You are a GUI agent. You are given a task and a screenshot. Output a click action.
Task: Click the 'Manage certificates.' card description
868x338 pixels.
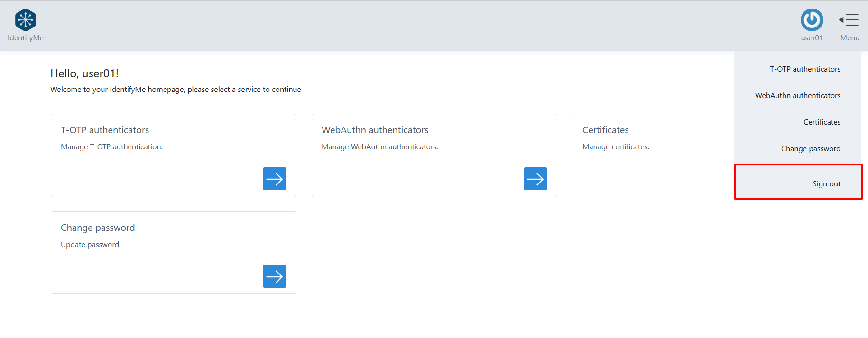616,147
